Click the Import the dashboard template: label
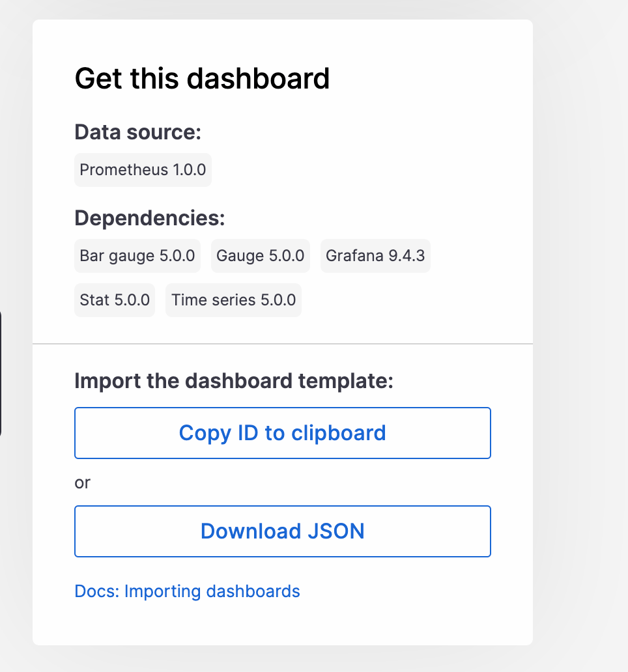The image size is (628, 672). pos(234,381)
